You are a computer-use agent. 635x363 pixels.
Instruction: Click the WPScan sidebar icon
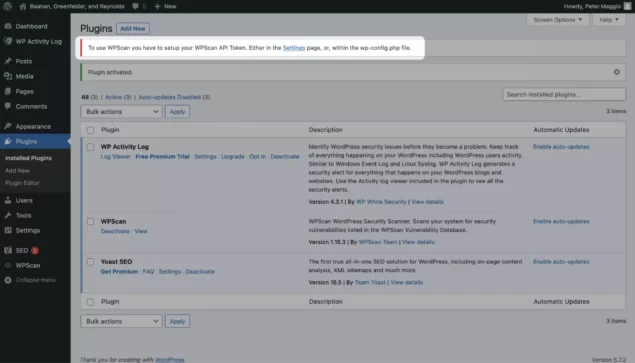point(8,265)
